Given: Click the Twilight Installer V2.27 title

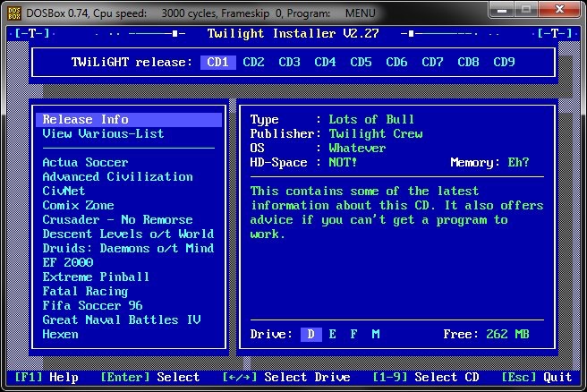Looking at the screenshot, I should pyautogui.click(x=293, y=34).
